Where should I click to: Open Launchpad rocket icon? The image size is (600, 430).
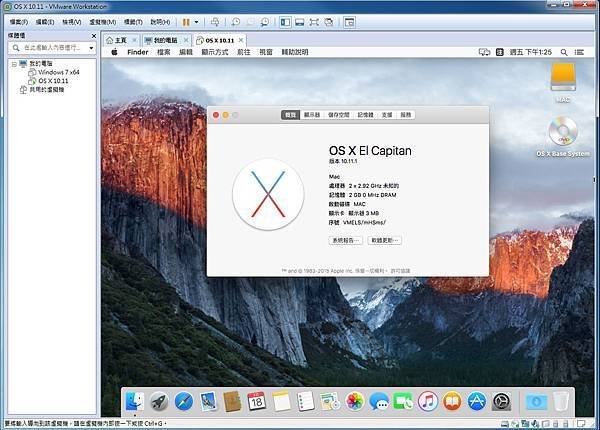coord(159,402)
